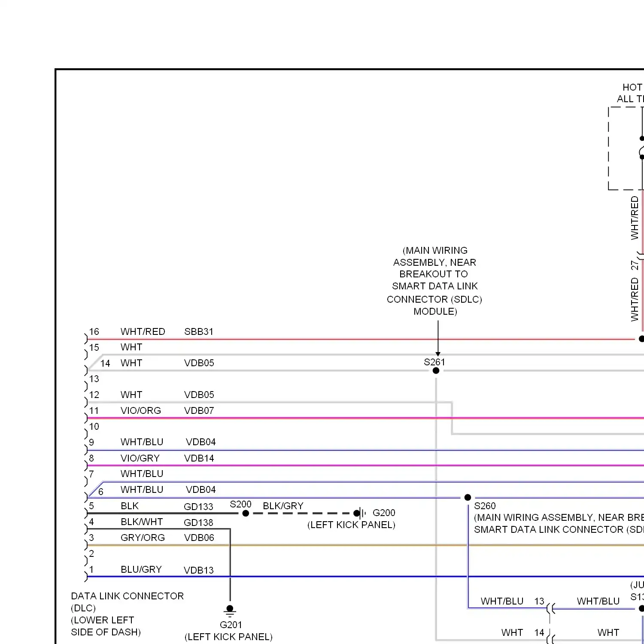Image resolution: width=644 pixels, height=644 pixels.
Task: Click connector pin 14 on the bottom WHT wire
Action: 539,632
